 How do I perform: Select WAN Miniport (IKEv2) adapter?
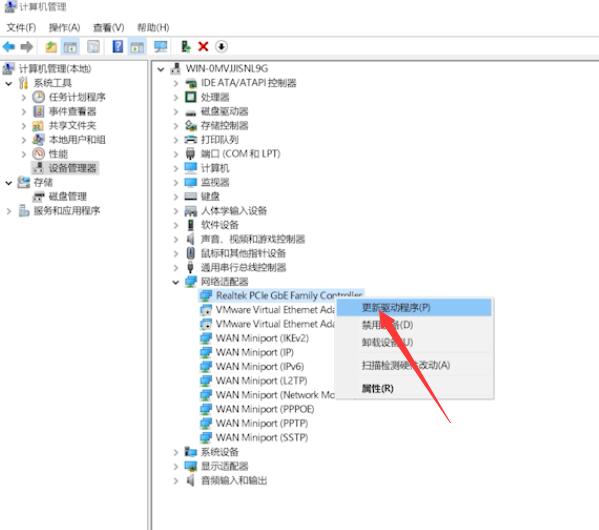[x=262, y=338]
